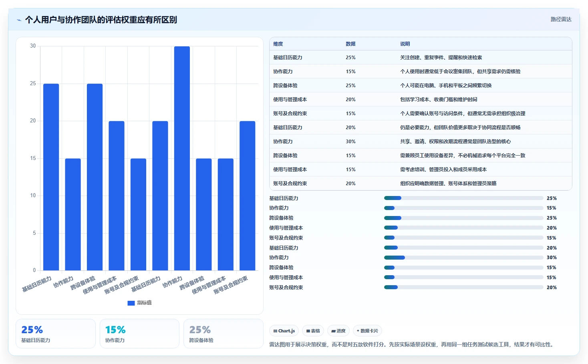Click the 维度 column header
588x364 pixels.
coord(278,44)
